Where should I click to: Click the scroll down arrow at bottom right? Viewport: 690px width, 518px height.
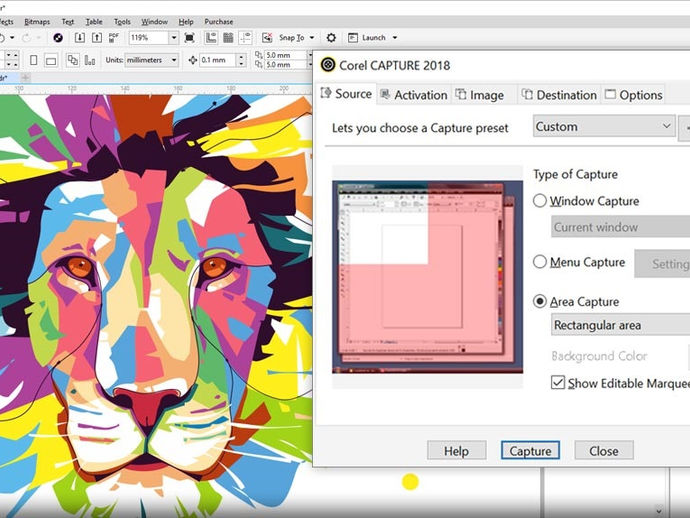click(659, 511)
